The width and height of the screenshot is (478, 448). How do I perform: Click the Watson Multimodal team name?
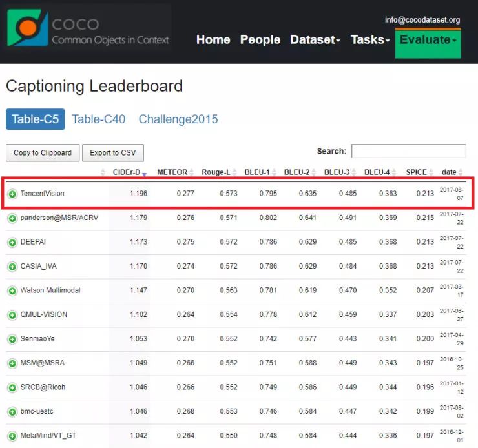(x=50, y=290)
